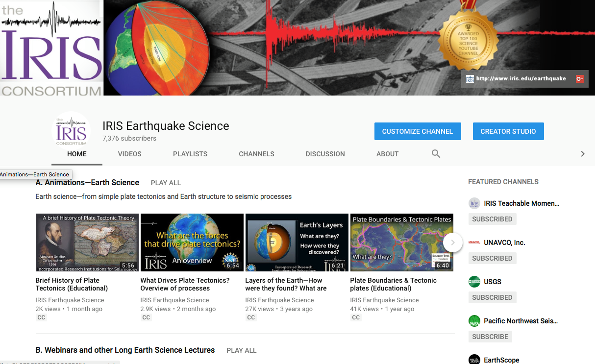This screenshot has height=364, width=595.
Task: Click title Plate Boundaries & Tectonic plates
Action: pos(393,284)
